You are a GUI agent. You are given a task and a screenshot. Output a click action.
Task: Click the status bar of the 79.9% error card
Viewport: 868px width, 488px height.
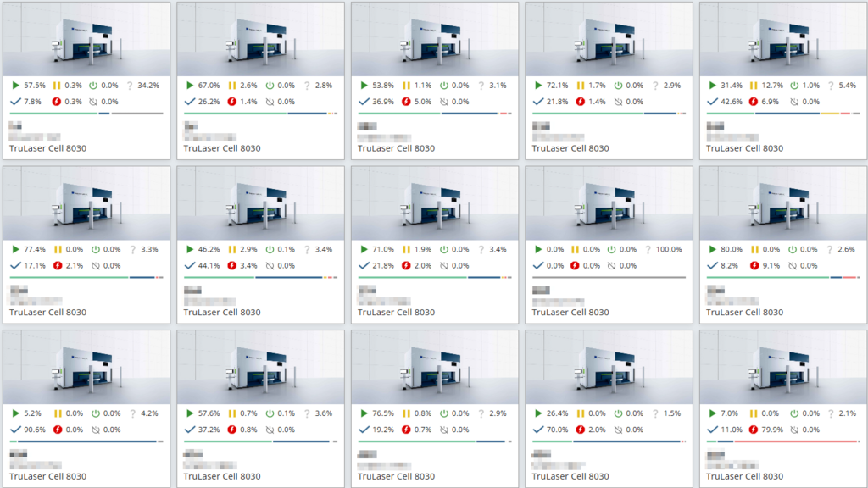coord(782,441)
